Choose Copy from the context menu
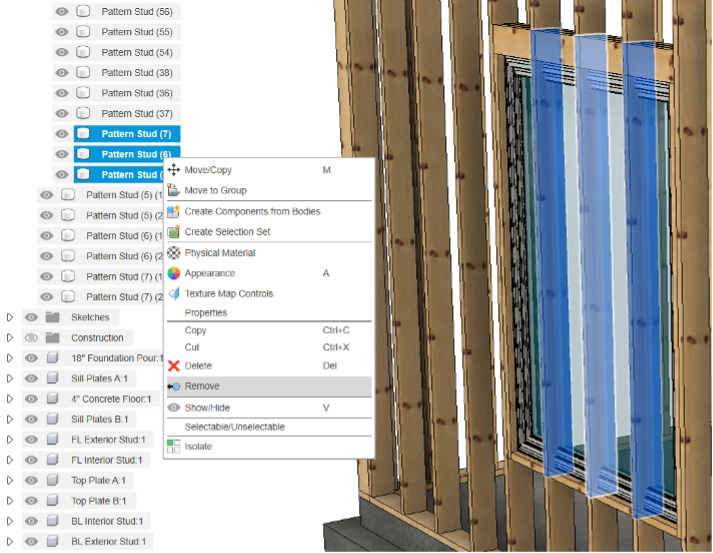 click(269, 330)
